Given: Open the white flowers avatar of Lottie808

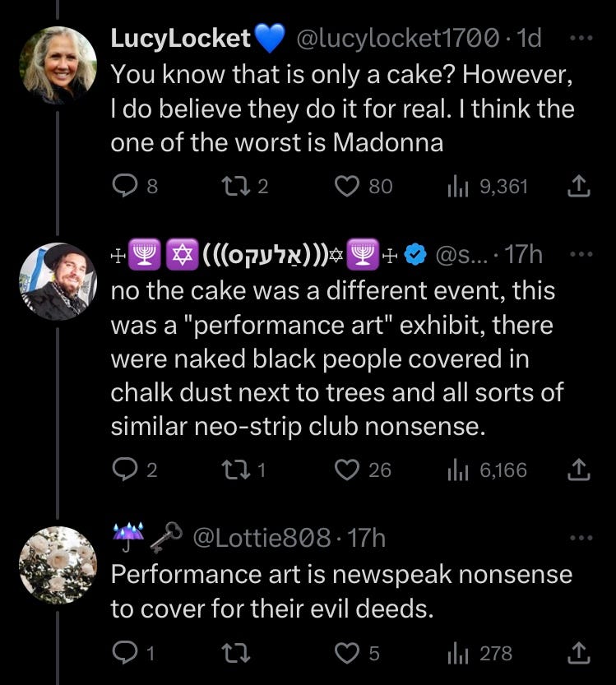Looking at the screenshot, I should (x=58, y=565).
